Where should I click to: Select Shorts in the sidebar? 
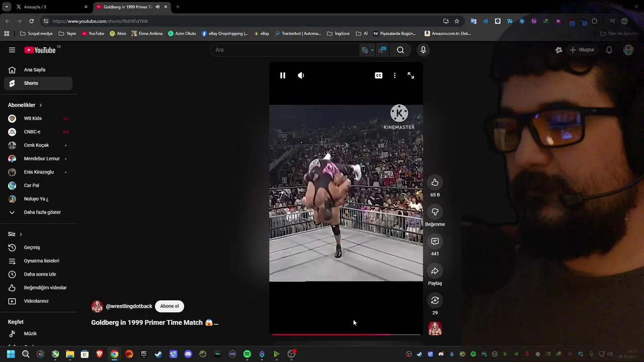point(38,83)
